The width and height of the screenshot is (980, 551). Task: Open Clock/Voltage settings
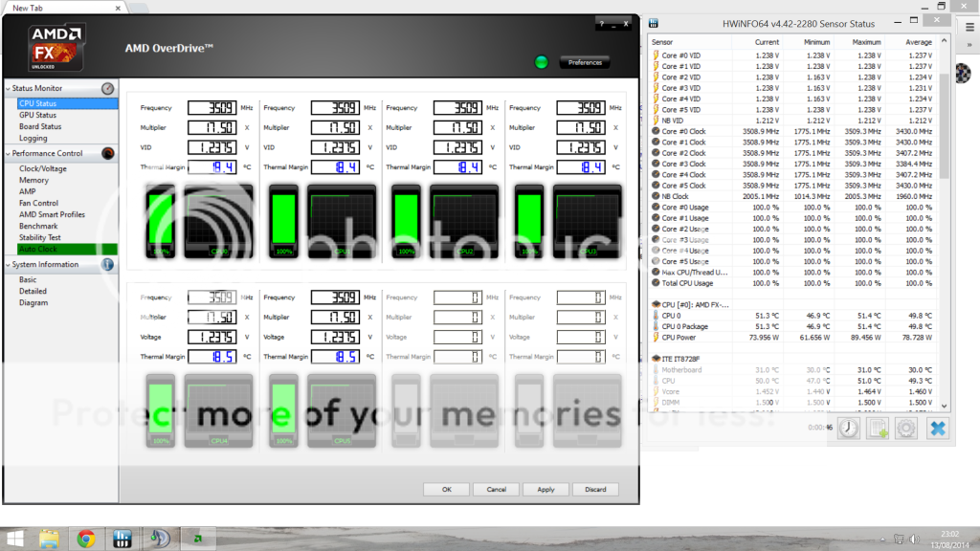point(42,168)
